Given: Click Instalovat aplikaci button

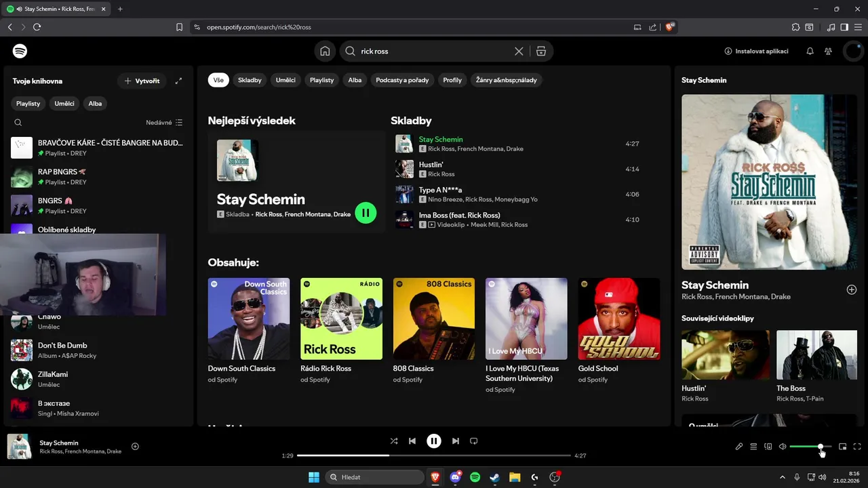Looking at the screenshot, I should point(756,51).
